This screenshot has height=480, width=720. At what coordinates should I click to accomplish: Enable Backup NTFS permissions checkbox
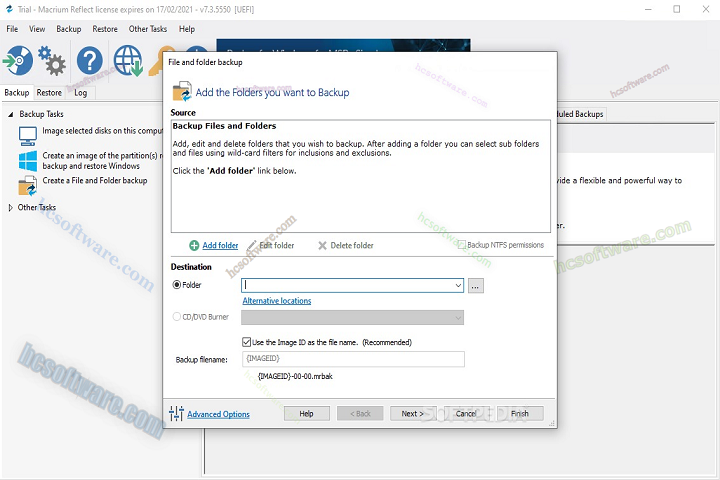(x=461, y=244)
